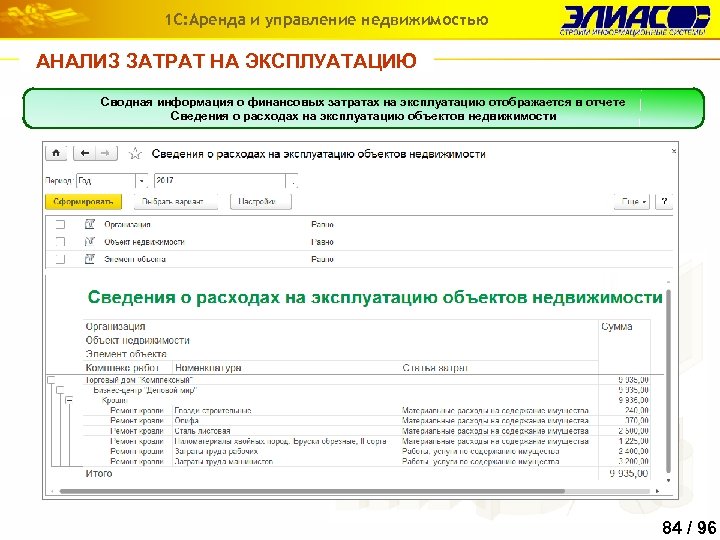Close the report tab with the x
720x540 pixels.
674,151
